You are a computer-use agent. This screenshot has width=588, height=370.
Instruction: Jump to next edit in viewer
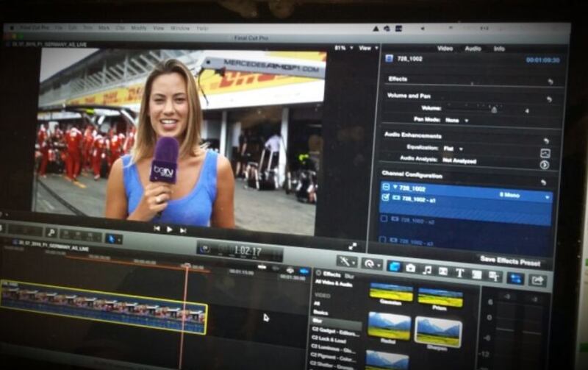[x=183, y=230]
